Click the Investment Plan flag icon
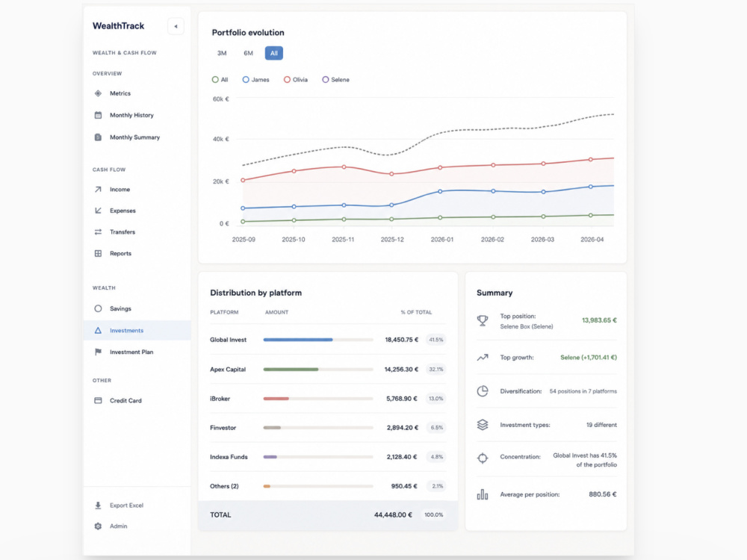 coord(98,352)
